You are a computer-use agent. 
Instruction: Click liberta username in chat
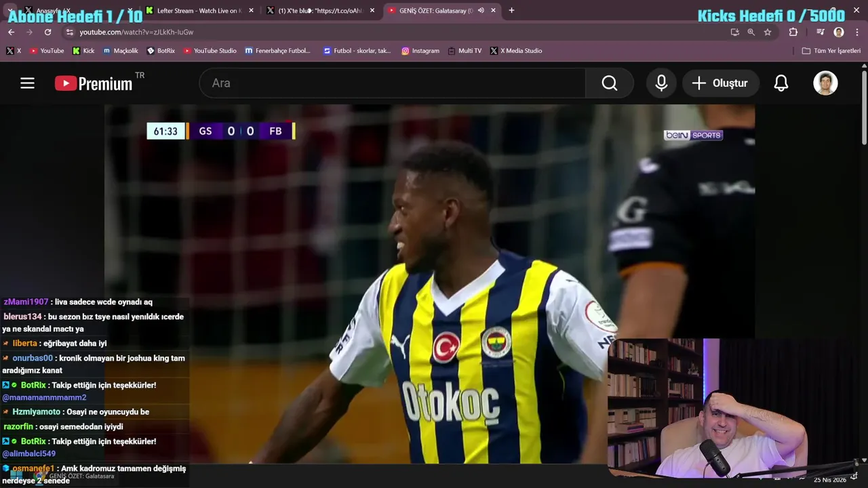point(24,343)
